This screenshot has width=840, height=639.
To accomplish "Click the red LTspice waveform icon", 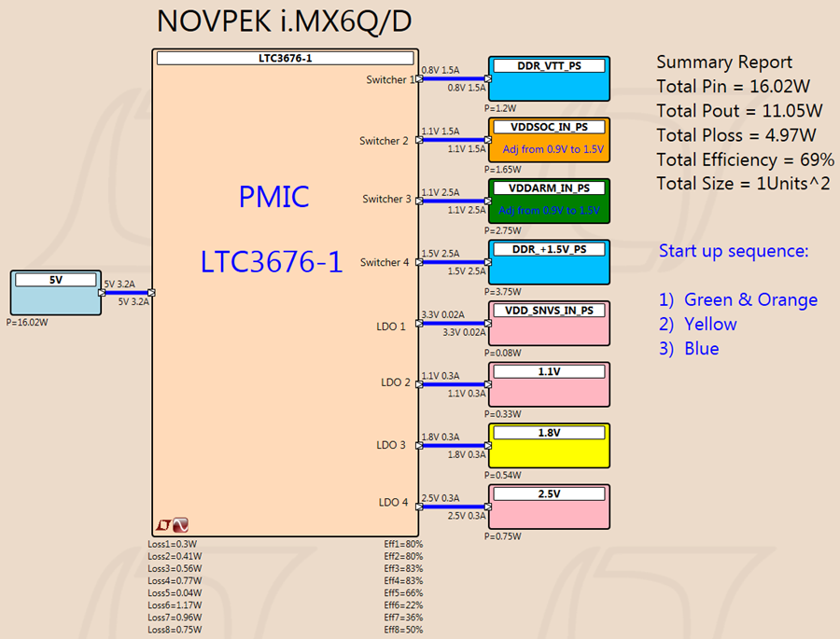I will click(x=180, y=525).
